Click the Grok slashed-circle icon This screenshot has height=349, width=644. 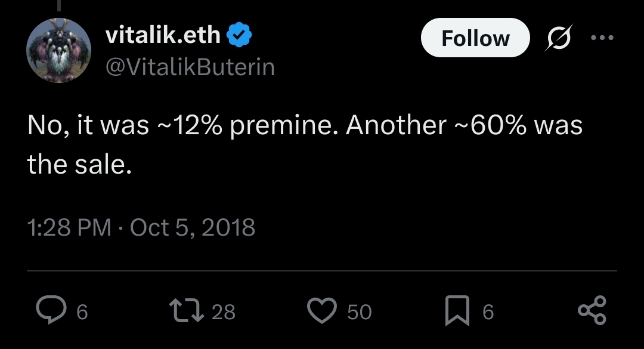click(x=558, y=39)
